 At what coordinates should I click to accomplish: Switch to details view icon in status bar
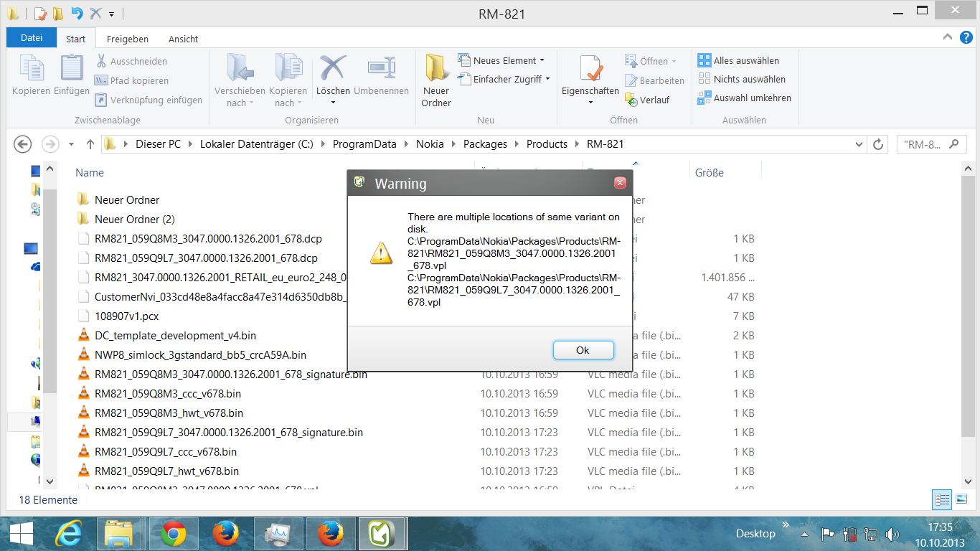(x=943, y=499)
